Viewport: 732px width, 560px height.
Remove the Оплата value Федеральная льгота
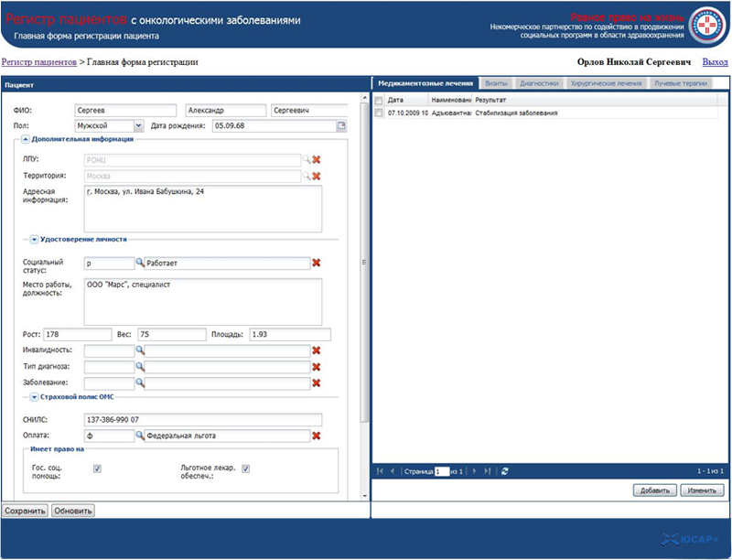[317, 436]
